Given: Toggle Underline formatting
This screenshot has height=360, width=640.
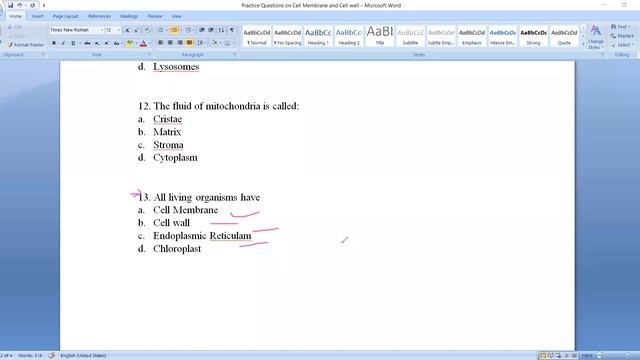Looking at the screenshot, I should coord(73,43).
